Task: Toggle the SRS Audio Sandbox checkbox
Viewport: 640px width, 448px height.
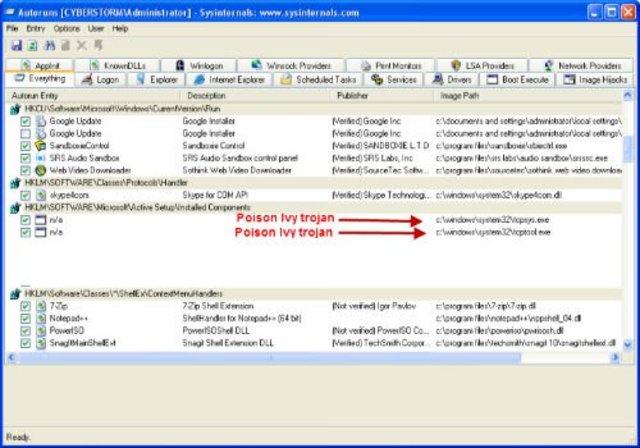Action: [25, 158]
